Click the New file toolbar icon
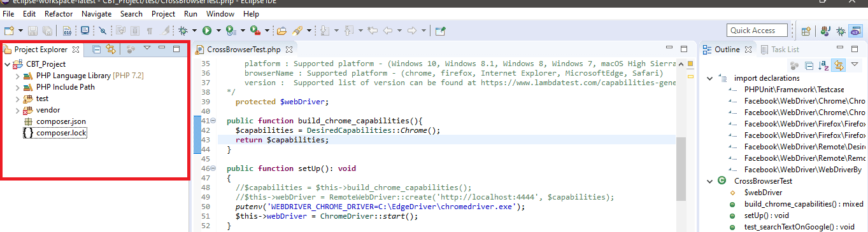868x232 pixels. tap(9, 30)
